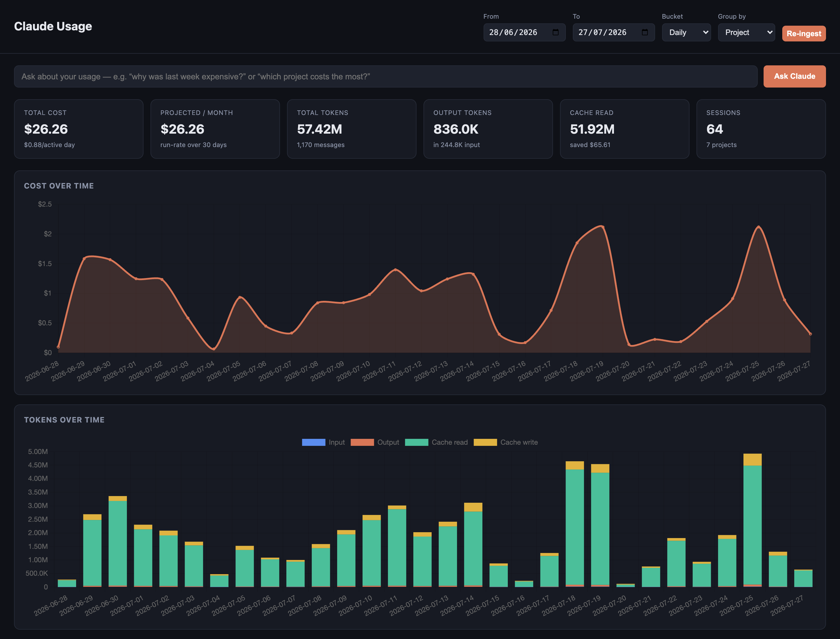Focus the Ask about your usage field
Screen dimensions: 840x639
[x=386, y=76]
